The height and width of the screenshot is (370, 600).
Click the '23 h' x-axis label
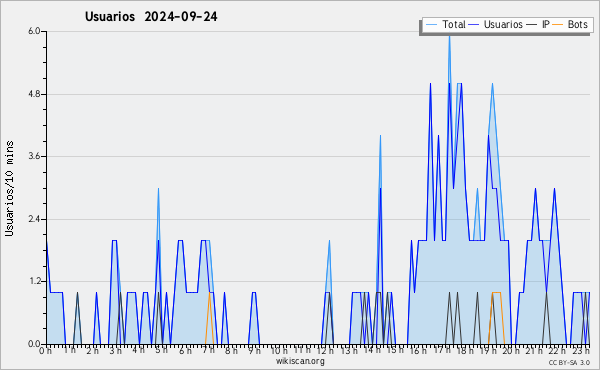tap(581, 350)
